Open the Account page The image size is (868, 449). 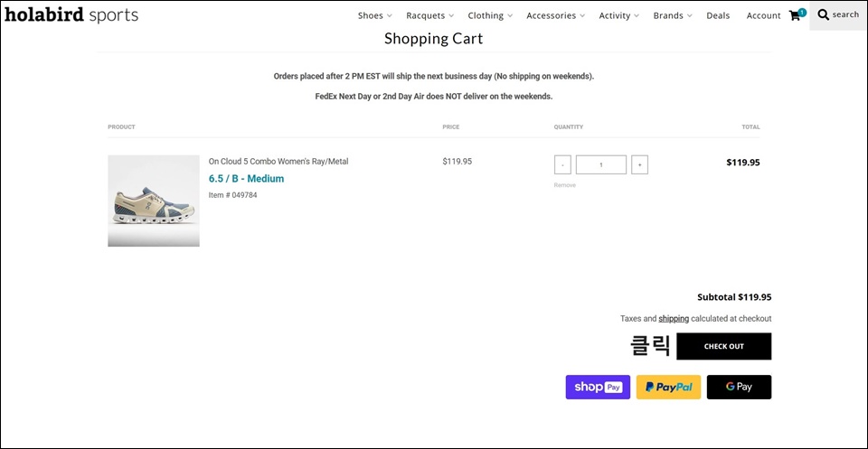click(x=763, y=15)
